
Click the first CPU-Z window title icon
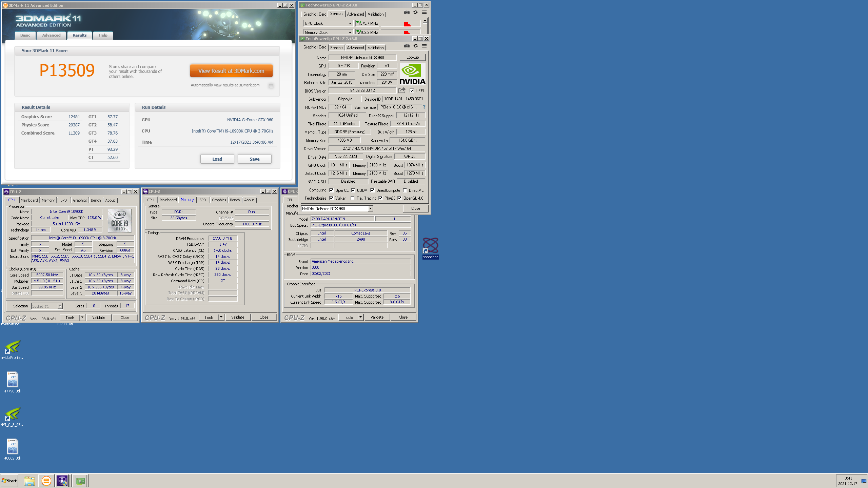(6, 192)
